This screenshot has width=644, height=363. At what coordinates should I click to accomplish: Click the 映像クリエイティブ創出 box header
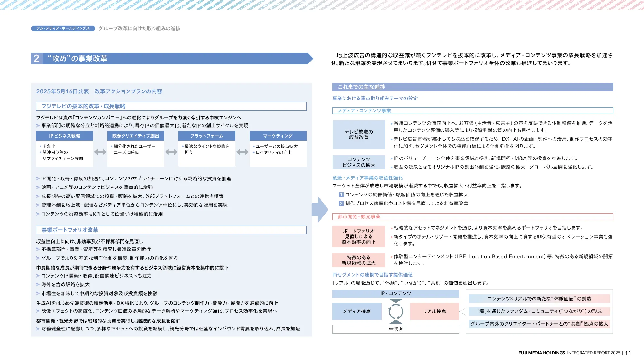tap(136, 136)
